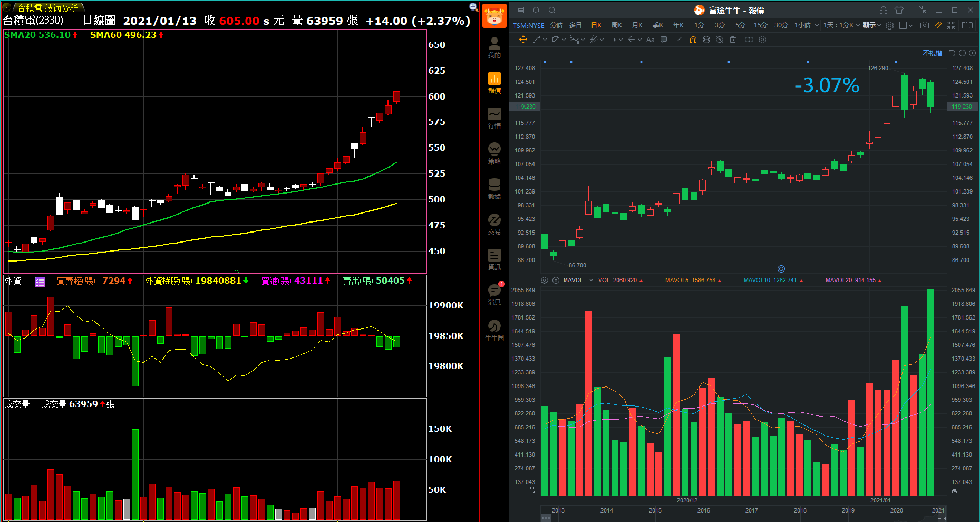Zoom in chart with plus button

[973, 53]
